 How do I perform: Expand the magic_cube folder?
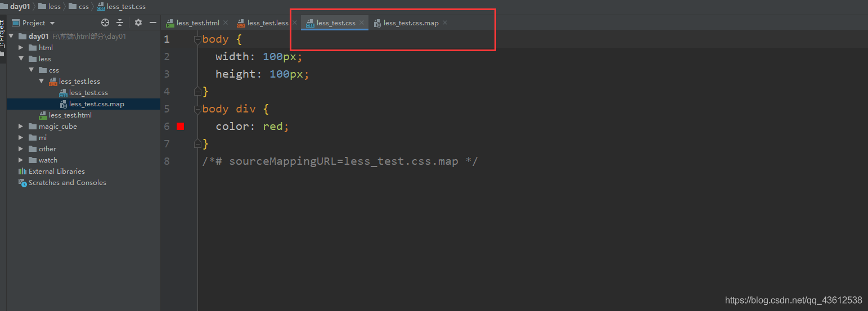[21, 127]
